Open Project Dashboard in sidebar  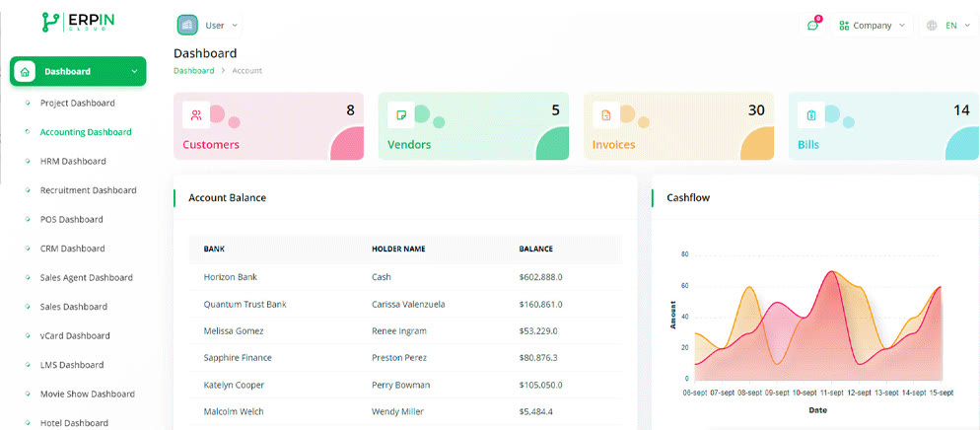(x=78, y=104)
